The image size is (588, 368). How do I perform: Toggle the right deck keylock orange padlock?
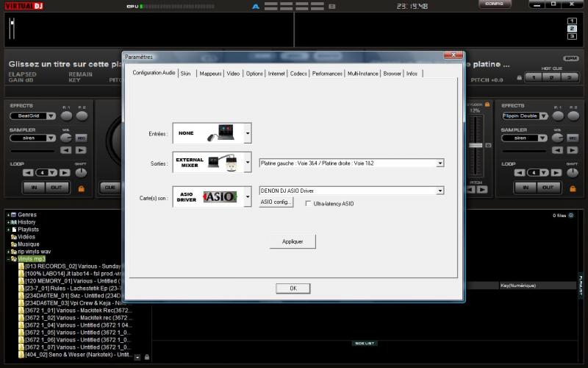coord(487,105)
